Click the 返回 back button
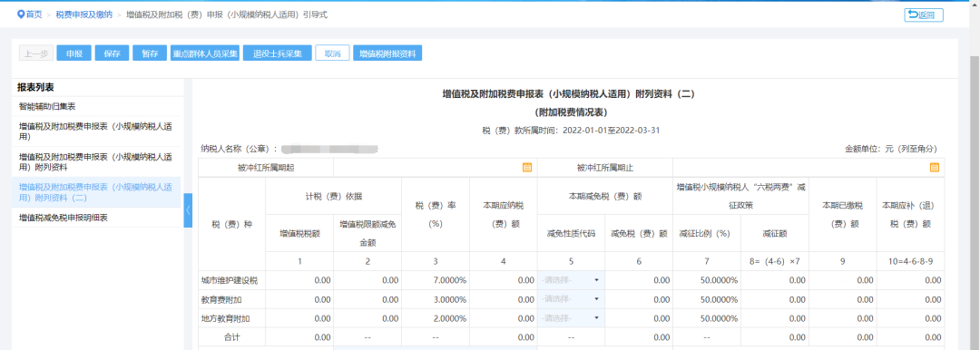This screenshot has height=350, width=980. pos(923,15)
